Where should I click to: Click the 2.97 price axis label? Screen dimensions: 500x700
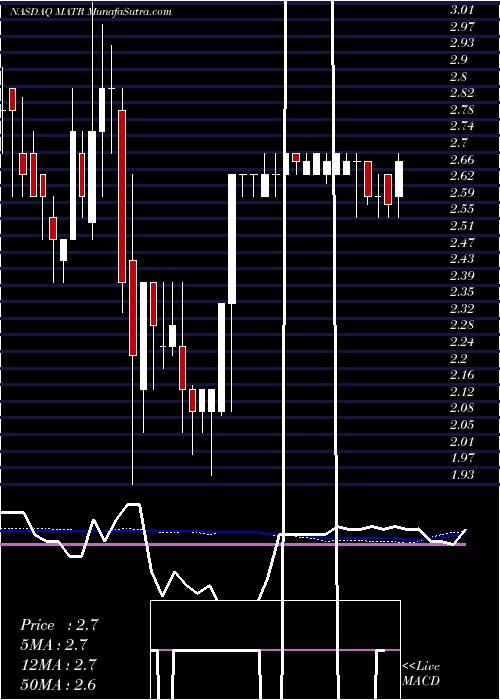462,27
